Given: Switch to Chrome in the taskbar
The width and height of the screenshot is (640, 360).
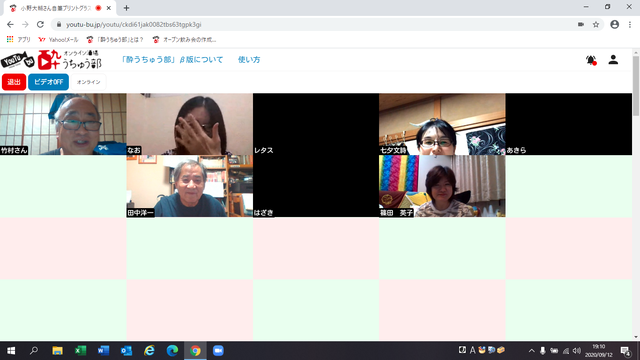Looking at the screenshot, I should click(x=195, y=351).
